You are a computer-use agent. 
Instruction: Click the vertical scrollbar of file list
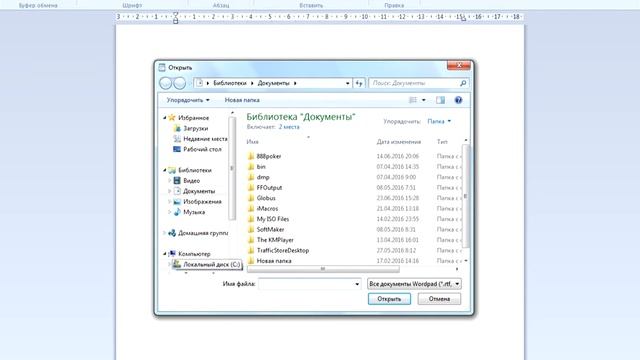point(466,196)
